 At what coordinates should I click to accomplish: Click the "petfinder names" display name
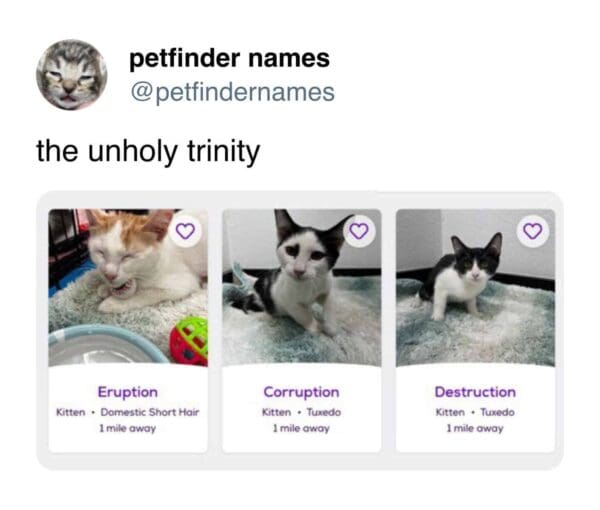click(229, 60)
